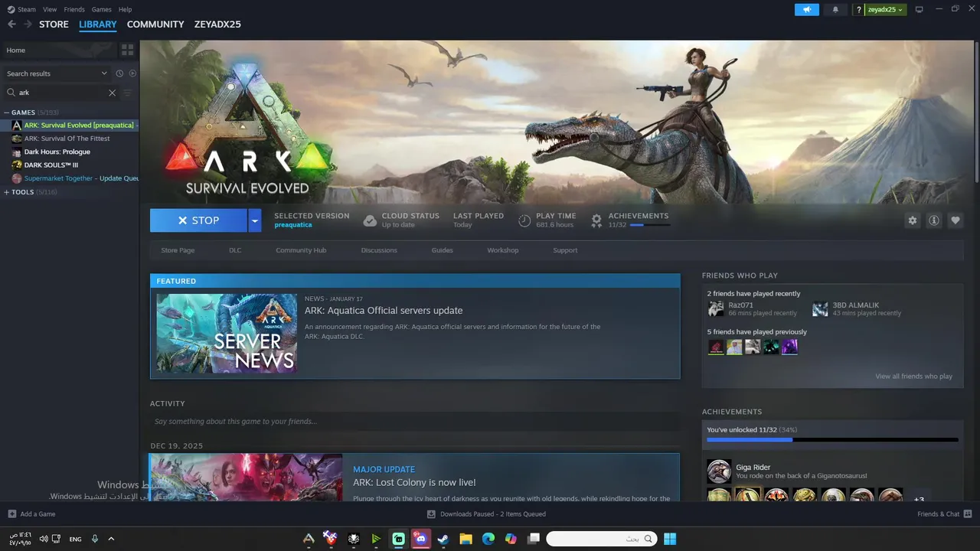Click the ARK icon in taskbar
Viewport: 980px width, 551px height.
tap(309, 539)
